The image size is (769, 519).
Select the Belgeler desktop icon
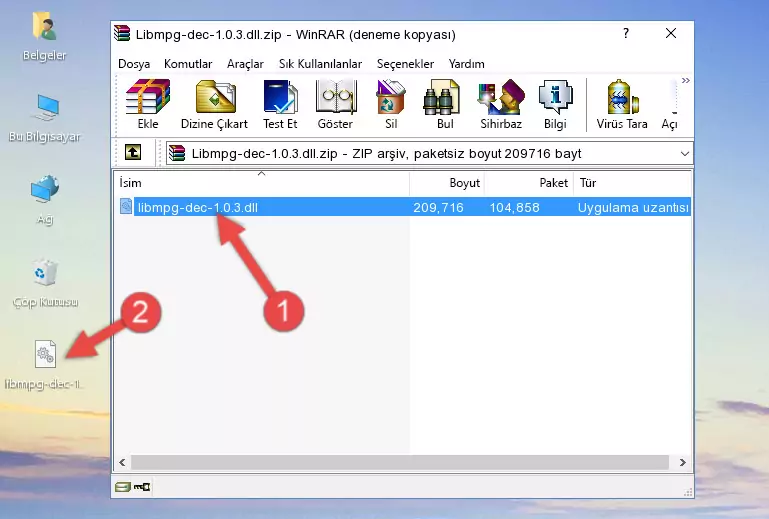point(45,37)
